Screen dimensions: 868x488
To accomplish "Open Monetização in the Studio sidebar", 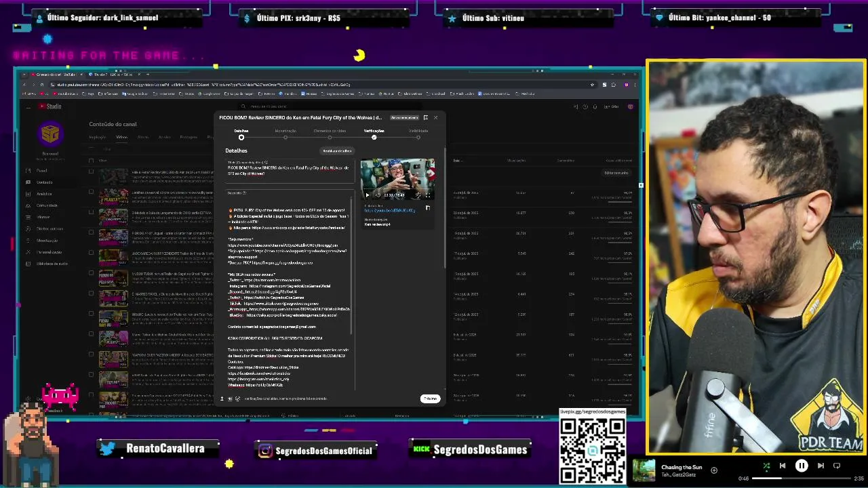I will point(47,240).
